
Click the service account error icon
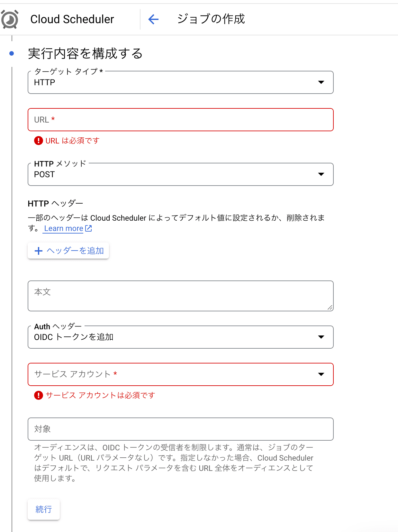click(39, 395)
